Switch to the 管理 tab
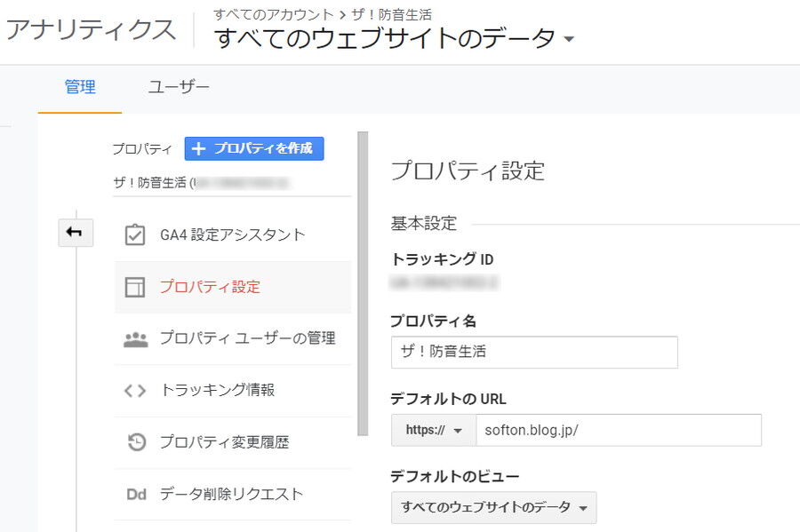Viewport: 800px width, 532px height. pyautogui.click(x=80, y=87)
